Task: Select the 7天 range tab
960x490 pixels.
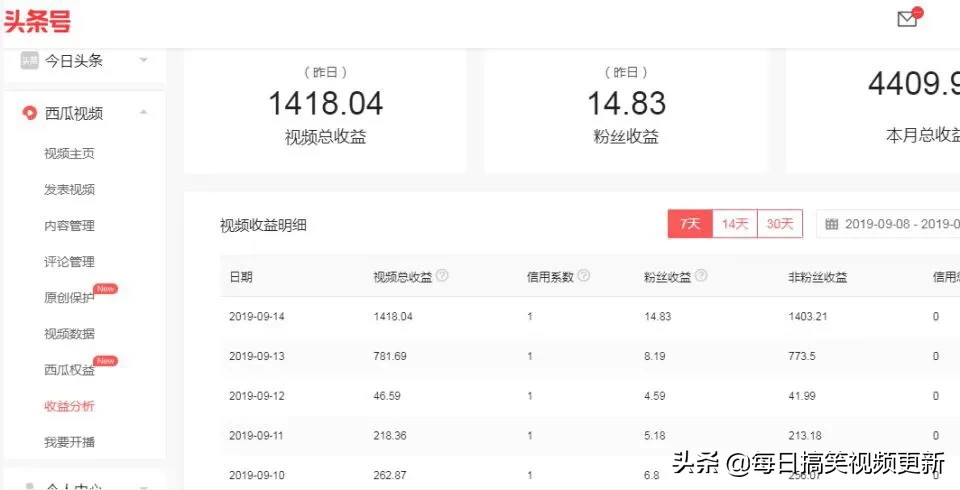Action: (x=690, y=224)
